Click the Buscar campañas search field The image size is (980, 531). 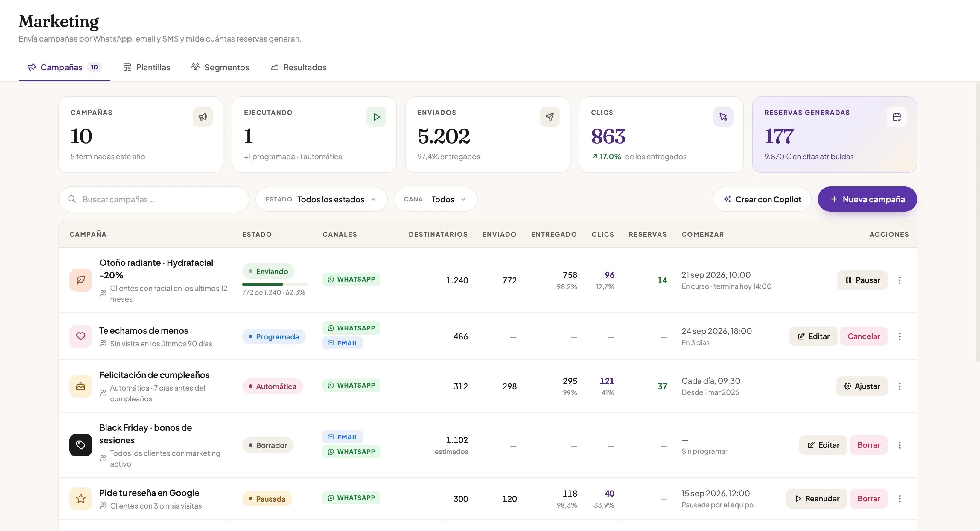point(154,199)
